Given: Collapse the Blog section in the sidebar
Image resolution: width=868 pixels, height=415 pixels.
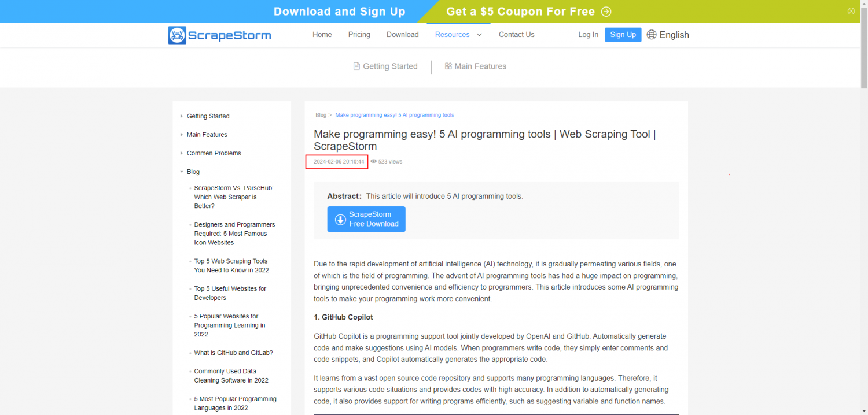Looking at the screenshot, I should (182, 172).
